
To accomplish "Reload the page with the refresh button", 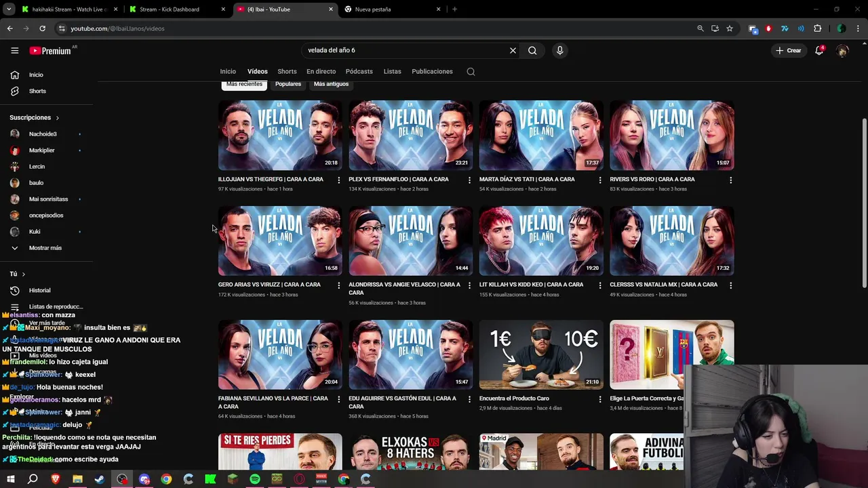I will click(x=42, y=28).
